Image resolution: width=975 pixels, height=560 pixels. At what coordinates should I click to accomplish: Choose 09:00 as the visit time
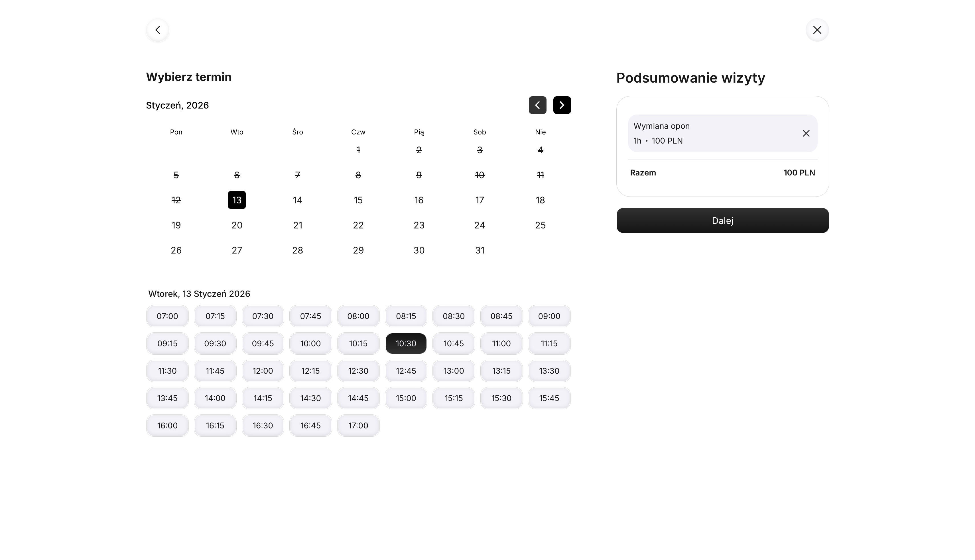tap(549, 316)
